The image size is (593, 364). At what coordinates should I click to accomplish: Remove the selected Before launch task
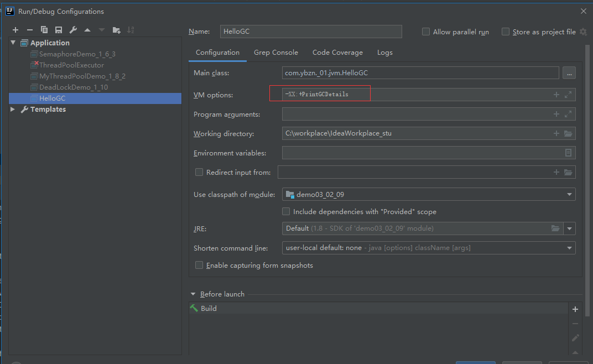pyautogui.click(x=575, y=324)
